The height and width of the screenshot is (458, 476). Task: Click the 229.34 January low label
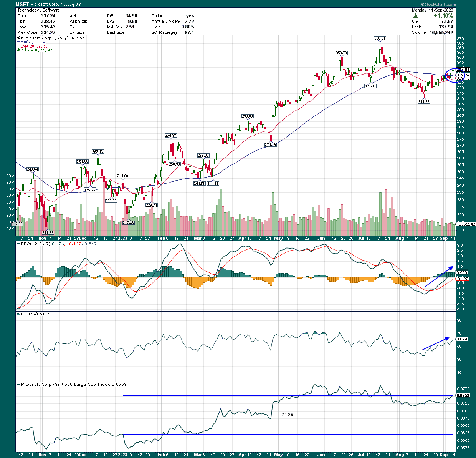(x=152, y=206)
